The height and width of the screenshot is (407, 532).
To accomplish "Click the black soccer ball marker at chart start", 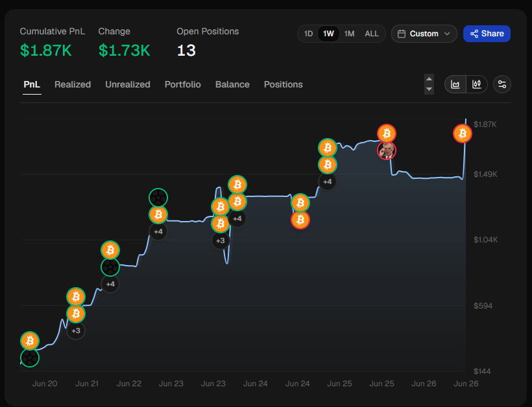I will point(30,358).
